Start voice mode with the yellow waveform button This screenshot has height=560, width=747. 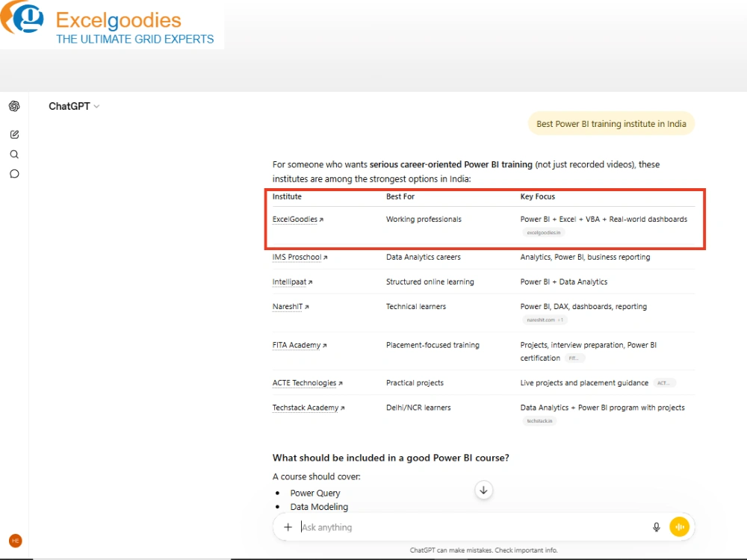[x=679, y=527]
